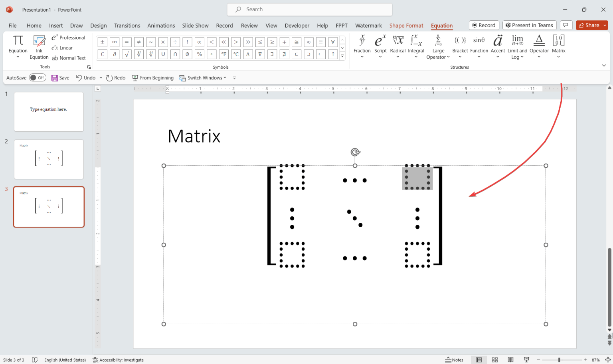Image resolution: width=613 pixels, height=364 pixels.
Task: Switch equation to Linear format
Action: pos(62,47)
